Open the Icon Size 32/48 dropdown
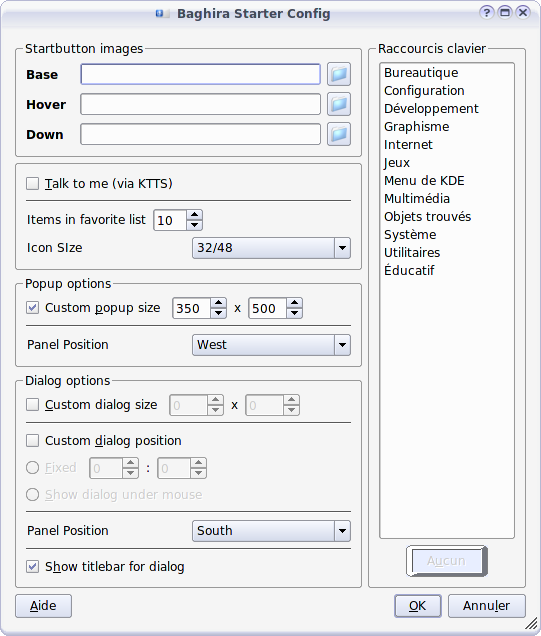Screen dimensions: 541x636 (271, 248)
